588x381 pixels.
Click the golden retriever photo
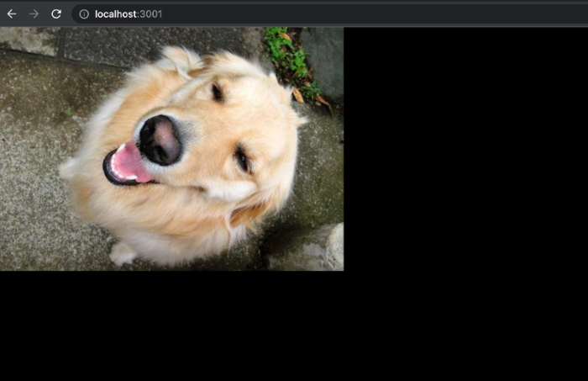point(171,149)
